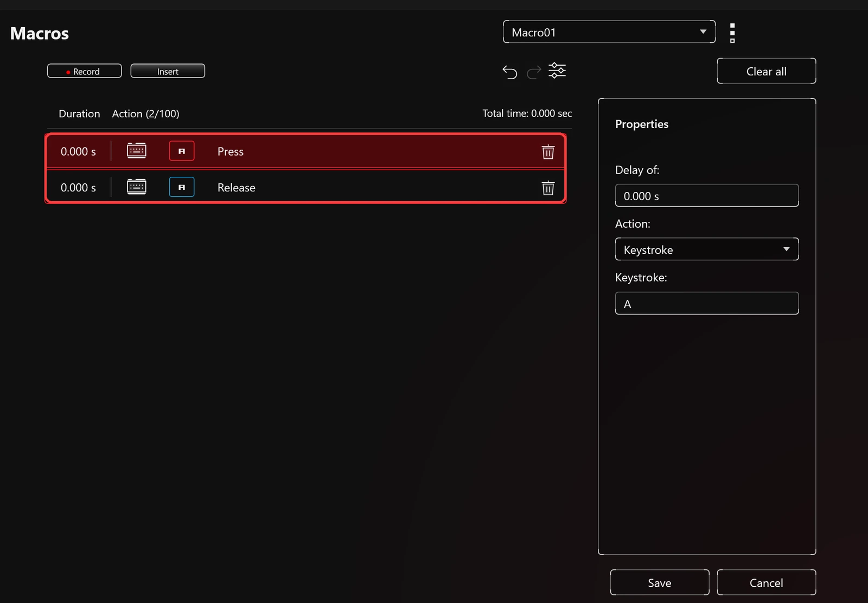Click the Macros page title
The width and height of the screenshot is (868, 603).
click(40, 34)
